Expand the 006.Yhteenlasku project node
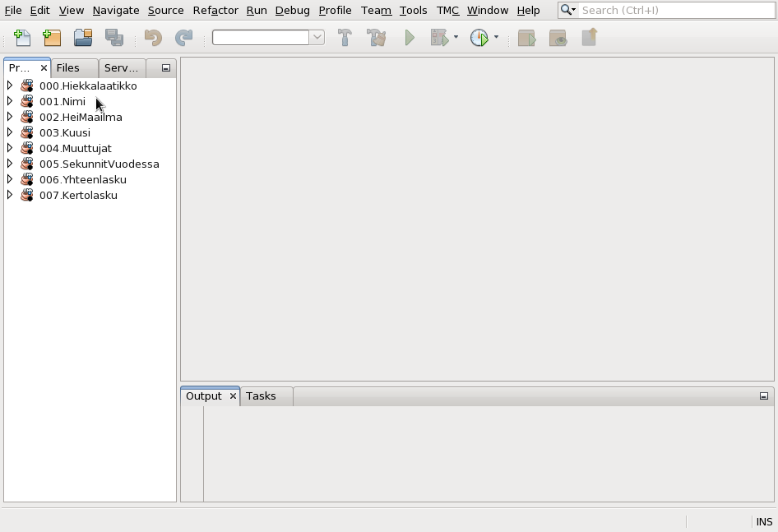The image size is (778, 532). point(10,179)
